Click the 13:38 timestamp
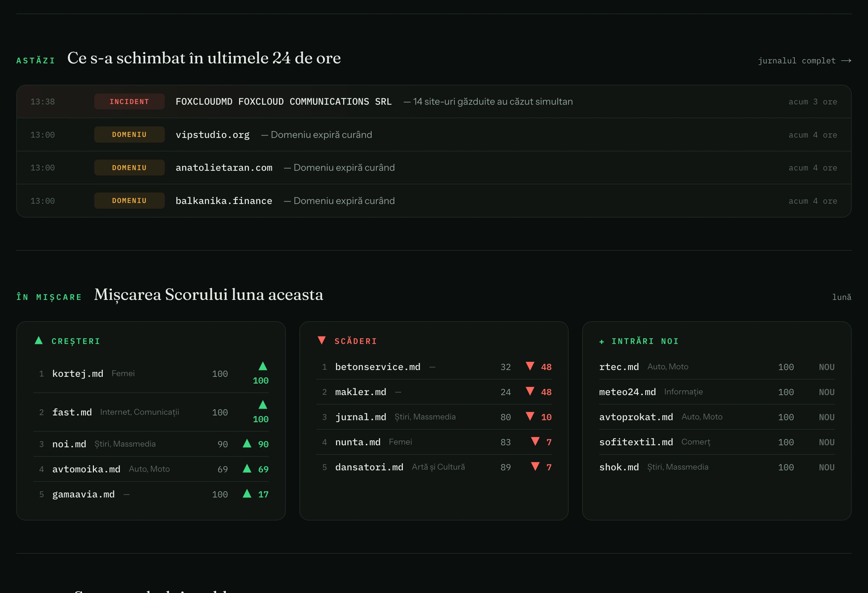This screenshot has width=868, height=593. click(x=43, y=102)
